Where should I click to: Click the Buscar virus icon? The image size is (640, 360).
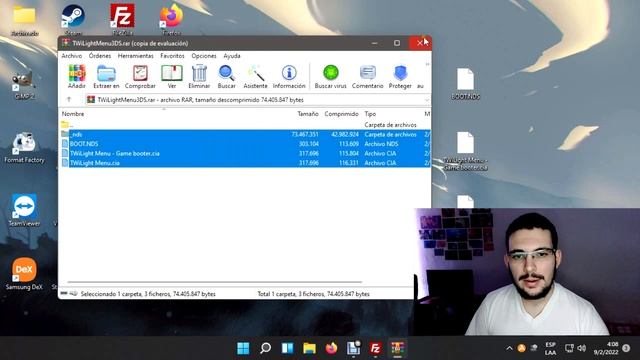[x=331, y=77]
